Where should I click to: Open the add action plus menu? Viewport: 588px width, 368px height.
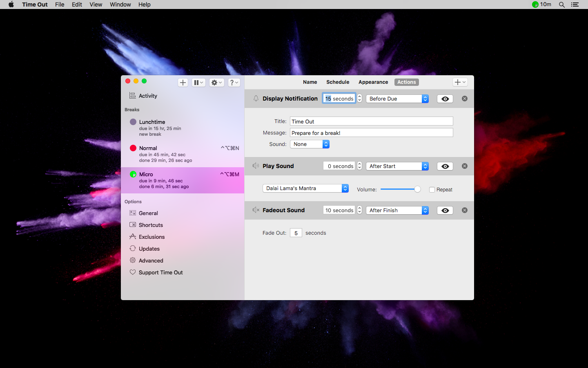pos(460,82)
